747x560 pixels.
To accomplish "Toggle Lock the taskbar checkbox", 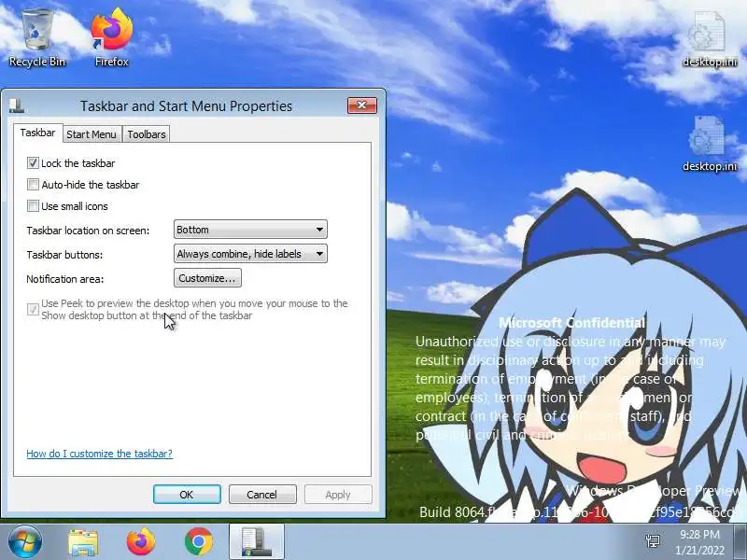I will [x=33, y=162].
